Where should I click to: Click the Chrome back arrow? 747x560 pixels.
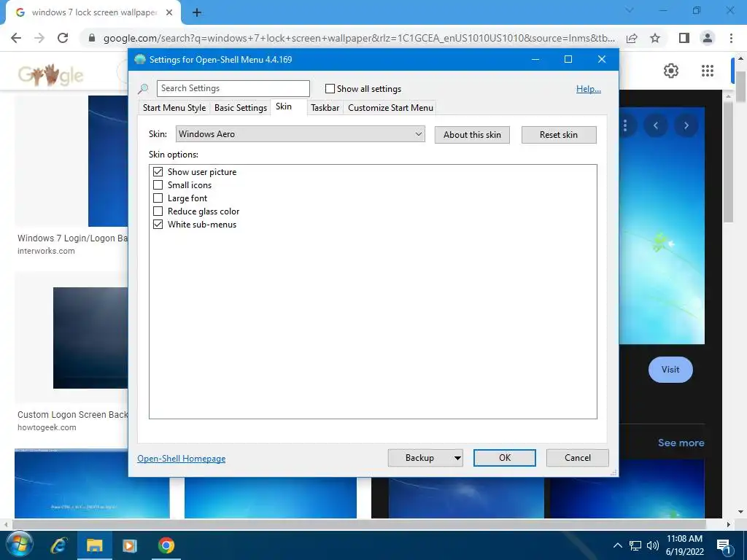pos(16,38)
